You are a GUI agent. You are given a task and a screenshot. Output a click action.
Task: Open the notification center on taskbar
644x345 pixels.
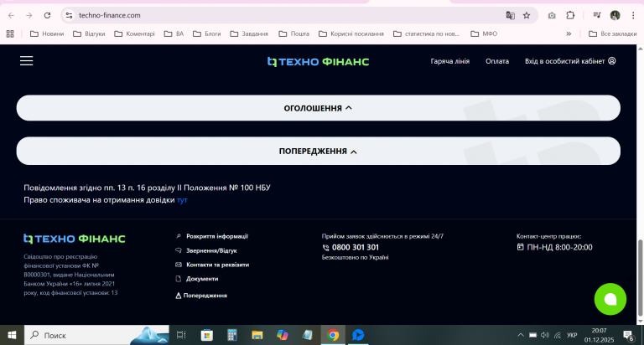pos(628,336)
